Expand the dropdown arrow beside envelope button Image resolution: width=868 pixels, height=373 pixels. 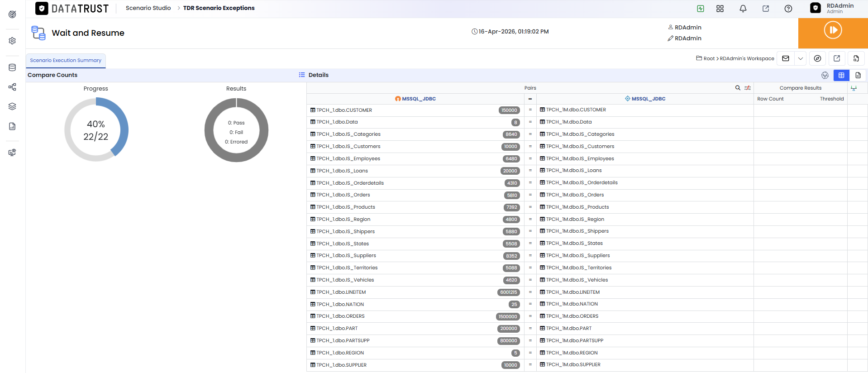click(801, 58)
